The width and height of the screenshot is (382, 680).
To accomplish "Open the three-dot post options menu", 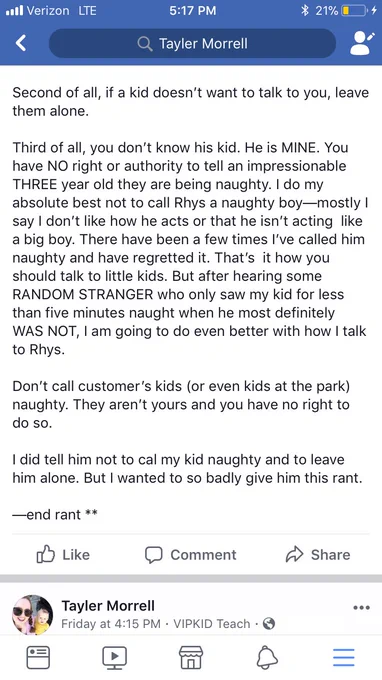I will (x=361, y=608).
